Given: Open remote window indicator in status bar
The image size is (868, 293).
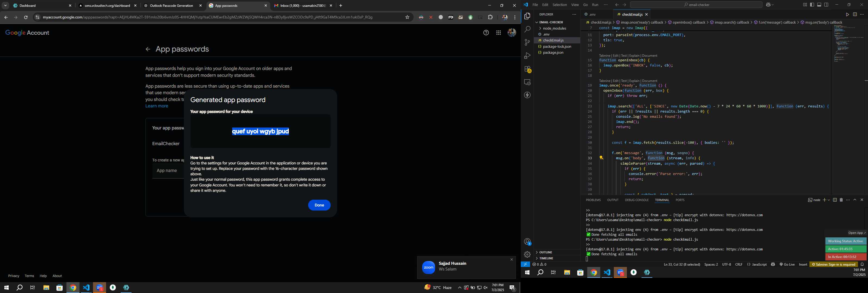Looking at the screenshot, I should [525, 264].
